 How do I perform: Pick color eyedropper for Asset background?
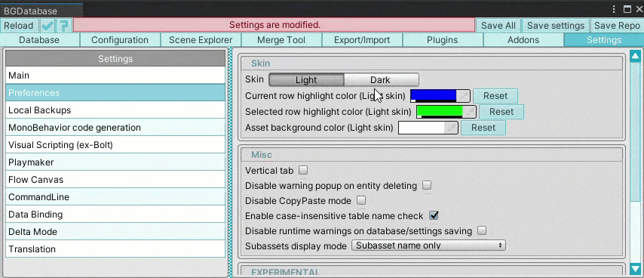tap(452, 128)
